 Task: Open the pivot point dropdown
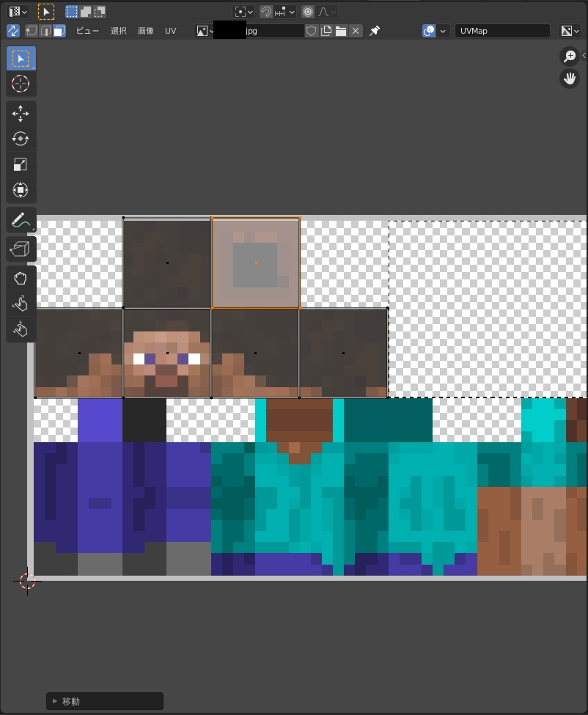pyautogui.click(x=244, y=12)
